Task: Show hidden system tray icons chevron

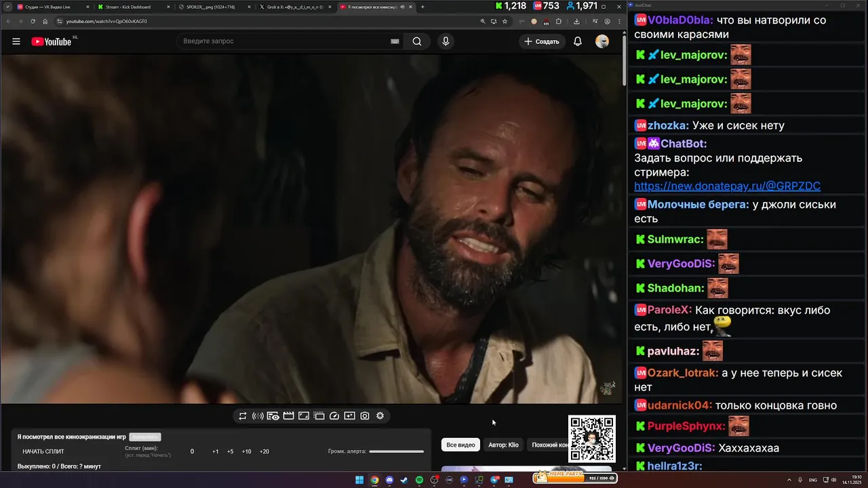Action: [x=789, y=480]
